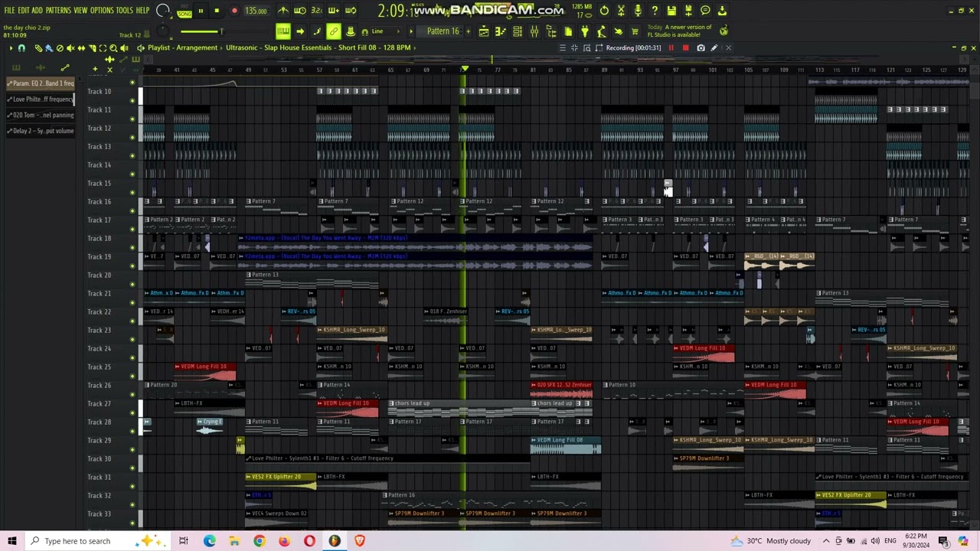Click the plus next to Pattern 16

(468, 31)
